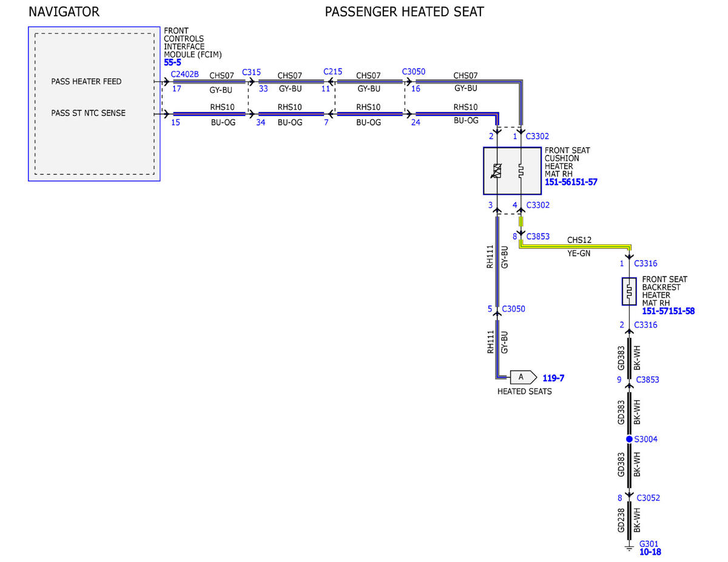Select the GD238 circuit label
The image size is (728, 562).
coord(621,521)
